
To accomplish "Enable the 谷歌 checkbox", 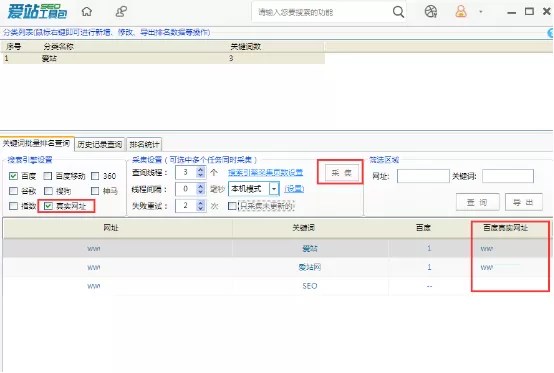I will 13,191.
